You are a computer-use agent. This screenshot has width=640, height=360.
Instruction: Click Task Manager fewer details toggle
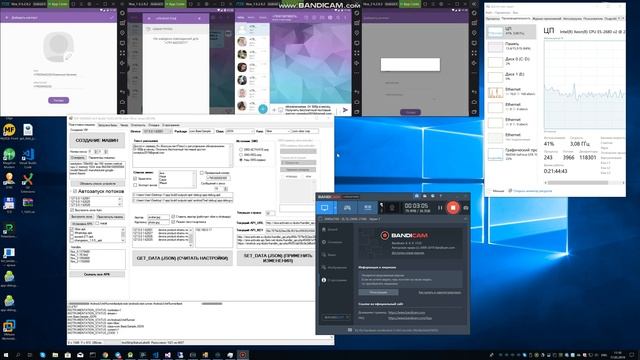click(x=496, y=191)
